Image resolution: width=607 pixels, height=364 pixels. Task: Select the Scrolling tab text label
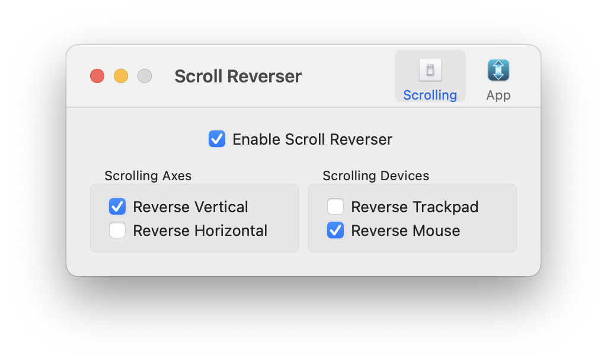pos(430,95)
